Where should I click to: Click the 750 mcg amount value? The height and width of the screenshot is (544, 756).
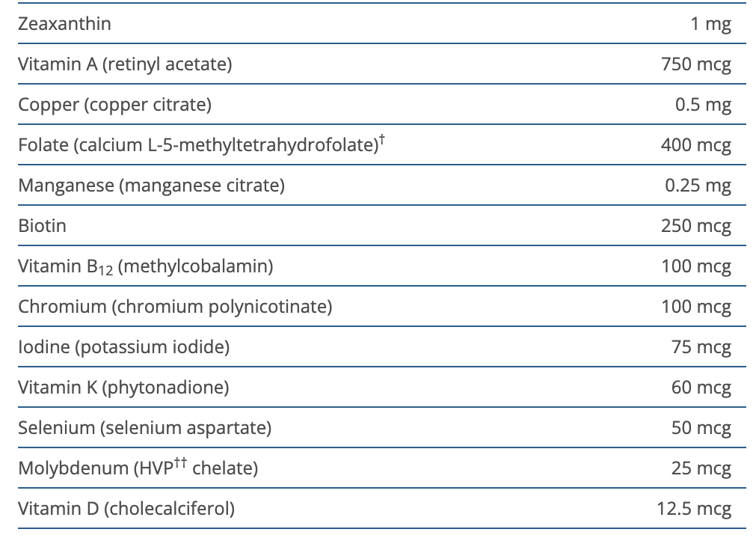pos(695,64)
